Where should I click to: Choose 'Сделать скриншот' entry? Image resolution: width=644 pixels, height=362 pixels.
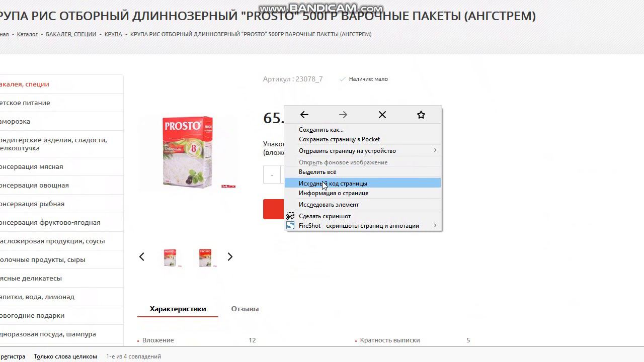click(x=363, y=216)
